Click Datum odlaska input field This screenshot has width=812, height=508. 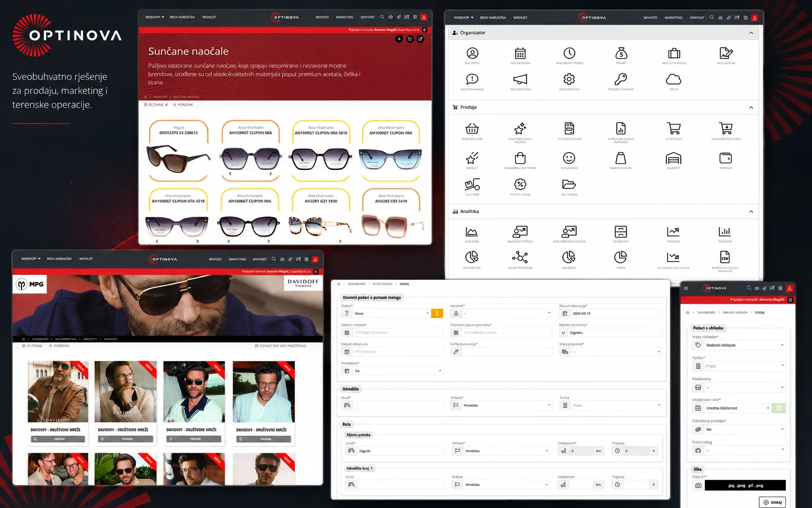pyautogui.click(x=392, y=333)
